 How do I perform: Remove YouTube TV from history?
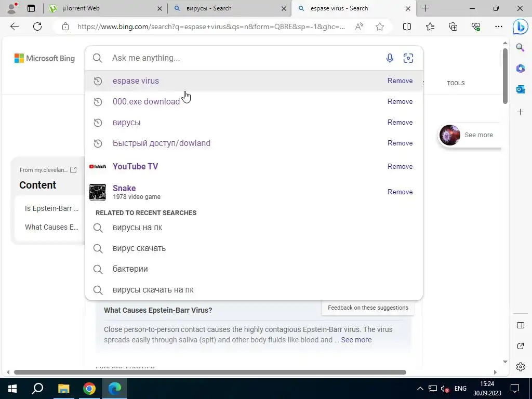[400, 166]
